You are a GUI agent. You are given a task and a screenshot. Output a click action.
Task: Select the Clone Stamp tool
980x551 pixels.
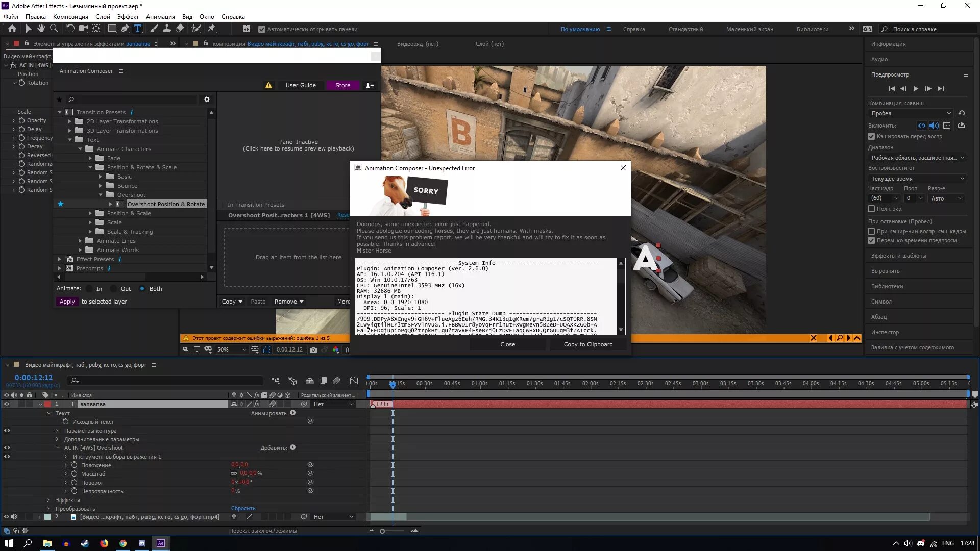166,29
